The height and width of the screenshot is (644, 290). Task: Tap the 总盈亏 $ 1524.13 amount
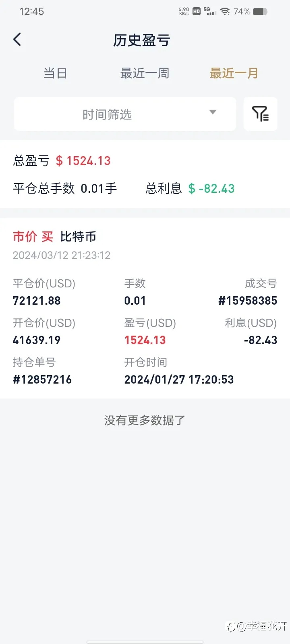point(83,161)
